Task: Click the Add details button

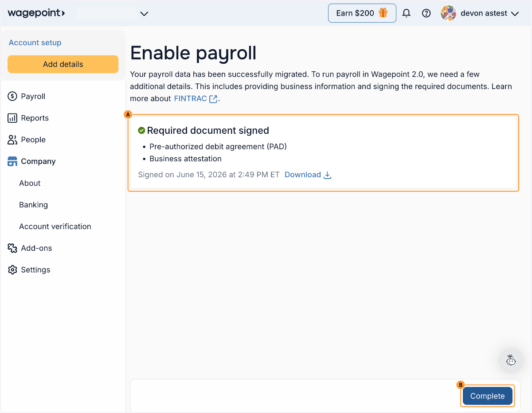Action: click(x=63, y=64)
